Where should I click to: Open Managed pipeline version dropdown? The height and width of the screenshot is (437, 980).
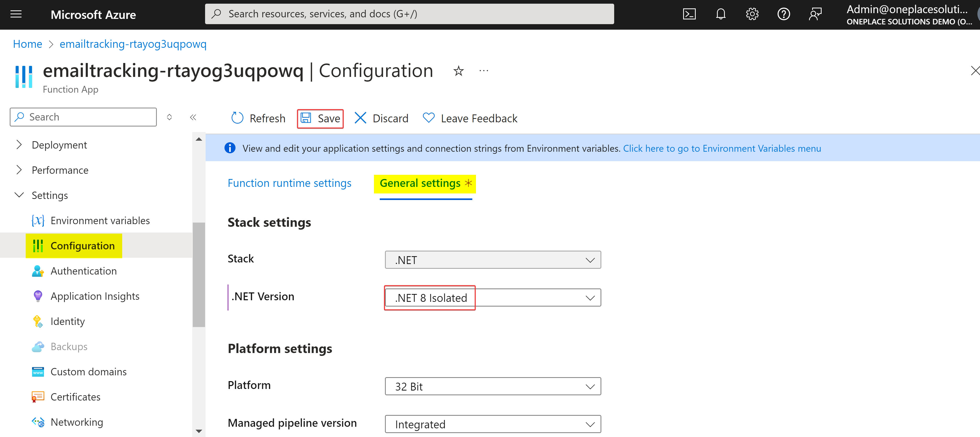pos(493,424)
